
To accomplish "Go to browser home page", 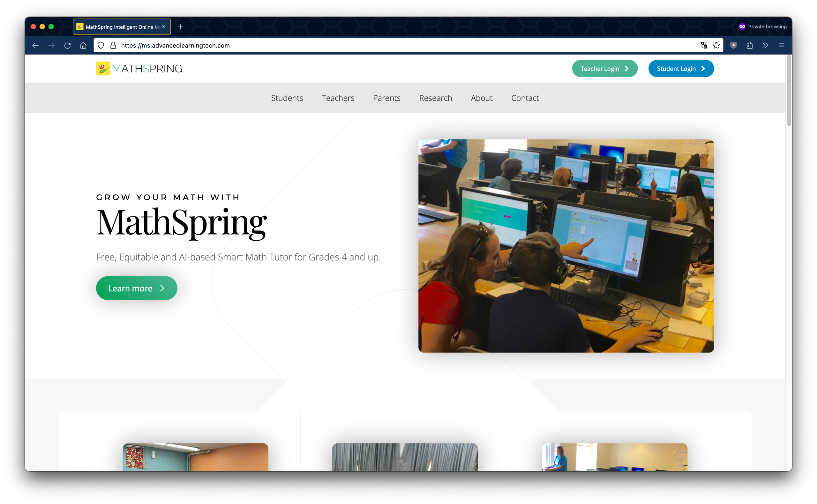I will pyautogui.click(x=83, y=45).
